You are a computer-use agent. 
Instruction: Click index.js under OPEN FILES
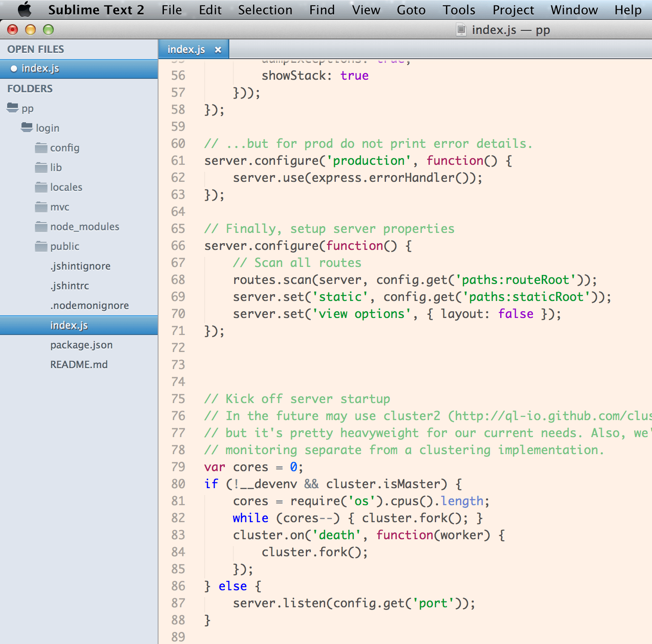point(41,69)
